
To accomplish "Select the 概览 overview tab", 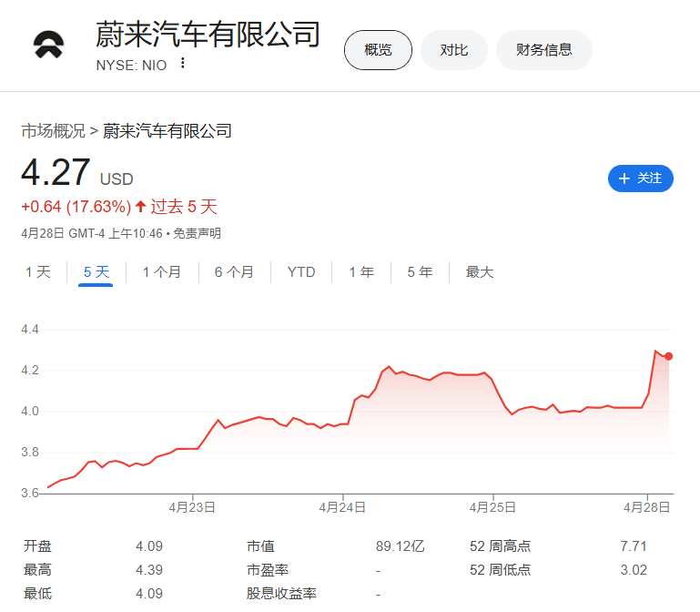I will click(x=378, y=50).
